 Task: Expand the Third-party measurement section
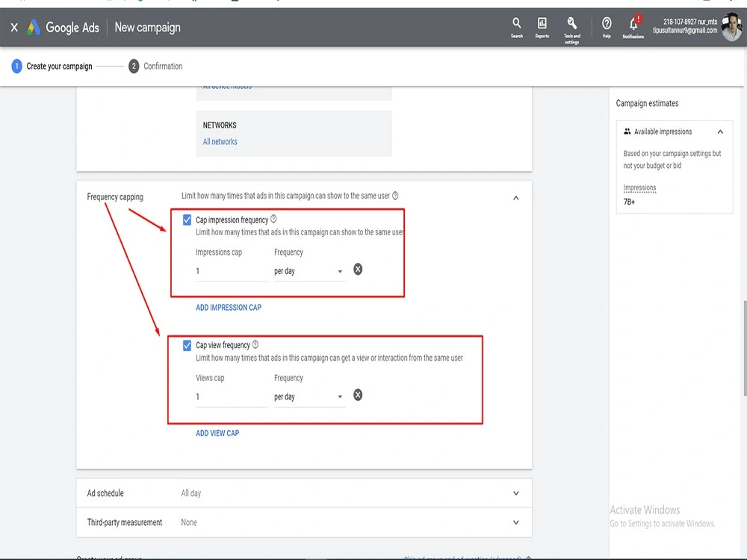(x=516, y=523)
